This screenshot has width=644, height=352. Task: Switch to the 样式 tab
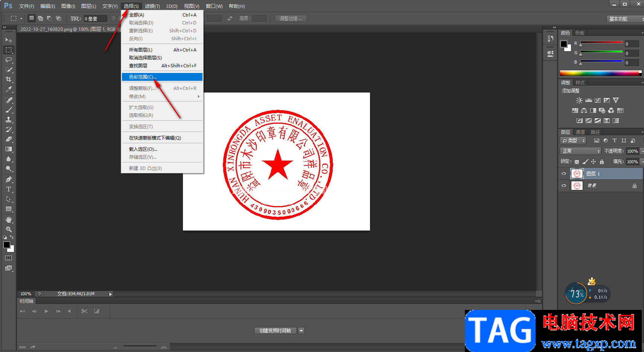580,83
